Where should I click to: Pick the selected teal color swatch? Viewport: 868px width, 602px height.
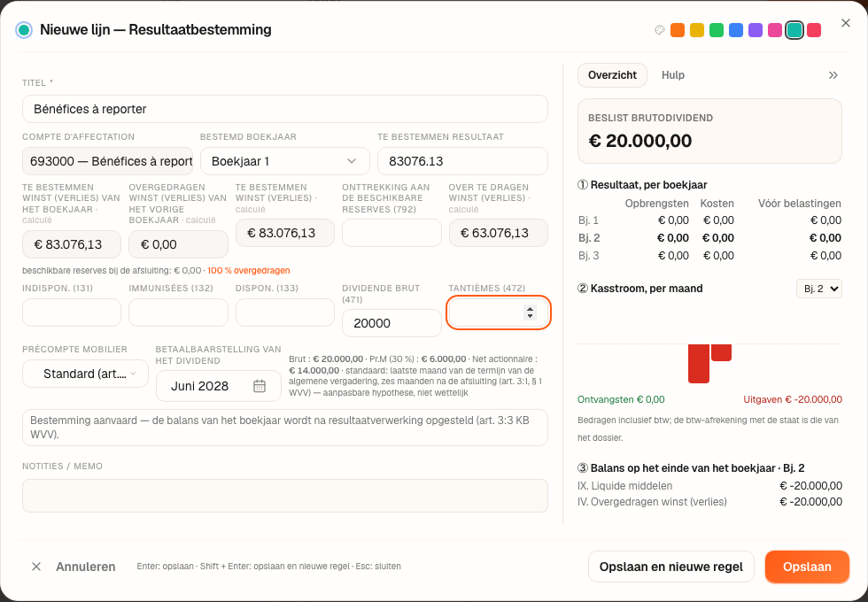pyautogui.click(x=794, y=30)
